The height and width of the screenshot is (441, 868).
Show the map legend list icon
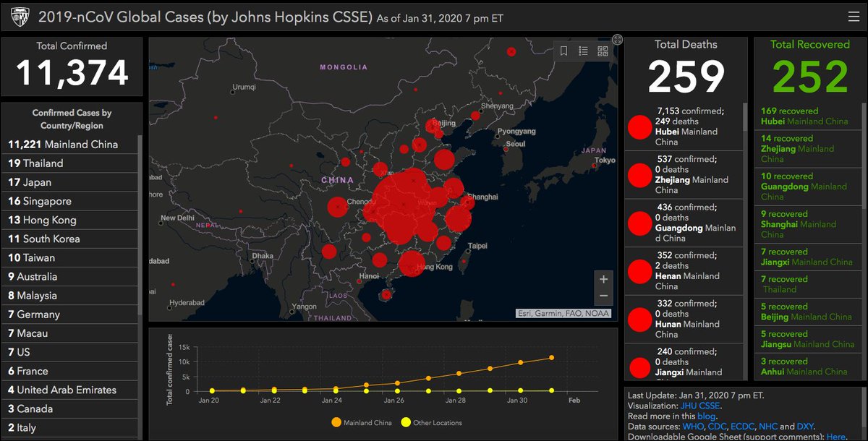tap(583, 51)
